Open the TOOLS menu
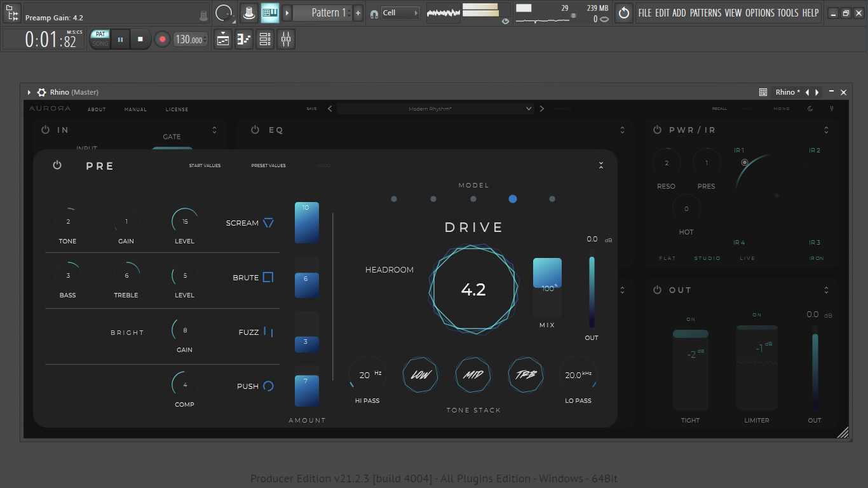This screenshot has width=868, height=488. tap(788, 13)
